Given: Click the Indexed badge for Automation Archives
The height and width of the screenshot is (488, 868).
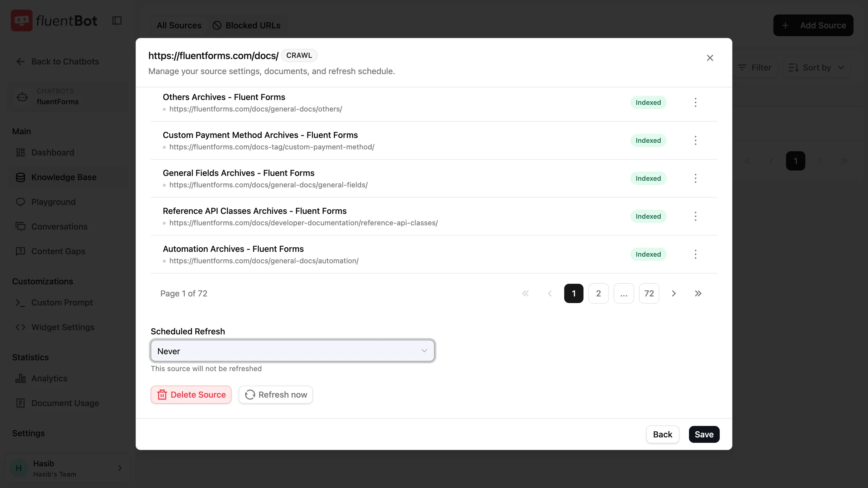Looking at the screenshot, I should coord(648,254).
